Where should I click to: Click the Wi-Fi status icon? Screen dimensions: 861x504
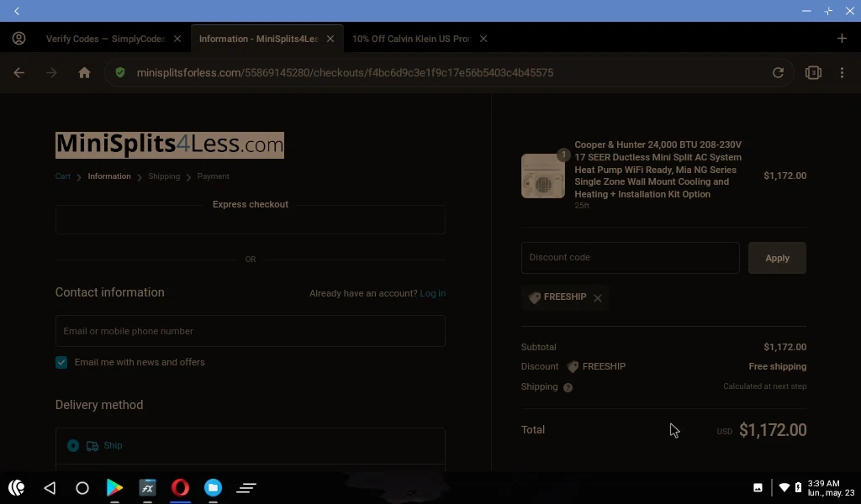[784, 487]
